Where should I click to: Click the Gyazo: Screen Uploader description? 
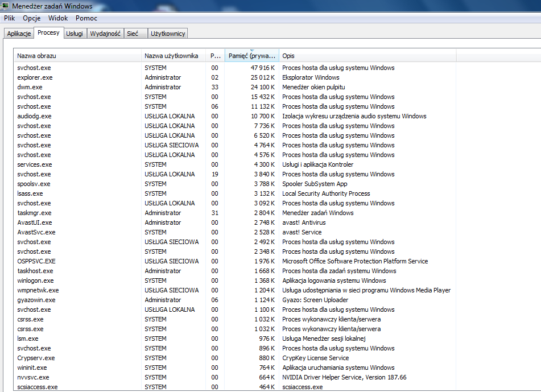click(x=315, y=299)
